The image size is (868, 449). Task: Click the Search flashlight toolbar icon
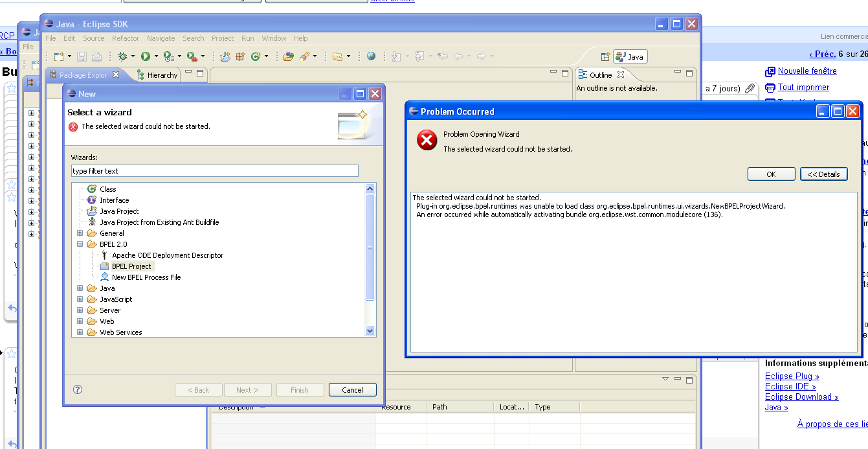[304, 57]
